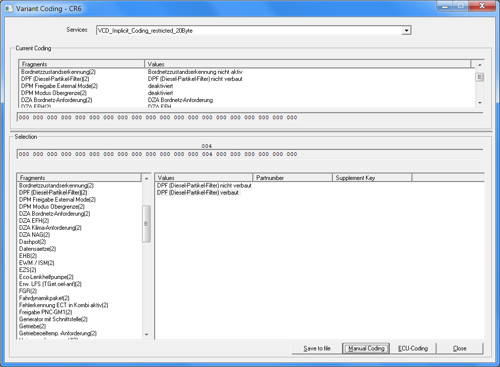Screen dimensions: 500x367
Task: Click Save to file button
Action: pos(317,348)
